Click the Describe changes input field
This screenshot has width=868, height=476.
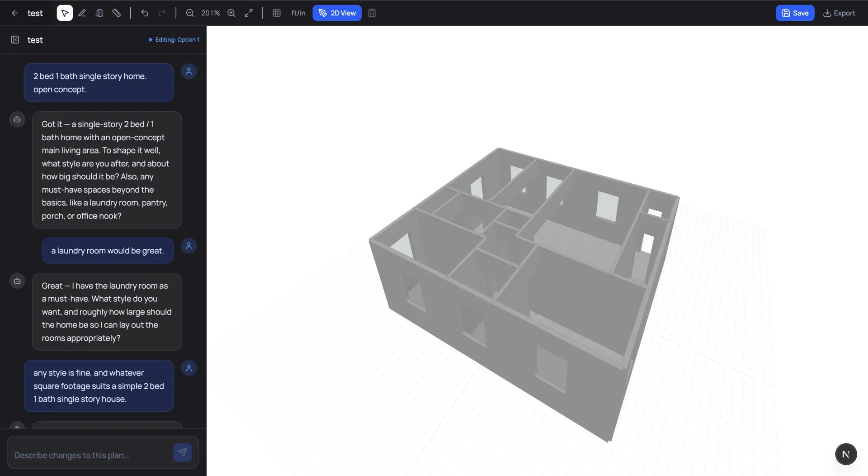pyautogui.click(x=90, y=455)
